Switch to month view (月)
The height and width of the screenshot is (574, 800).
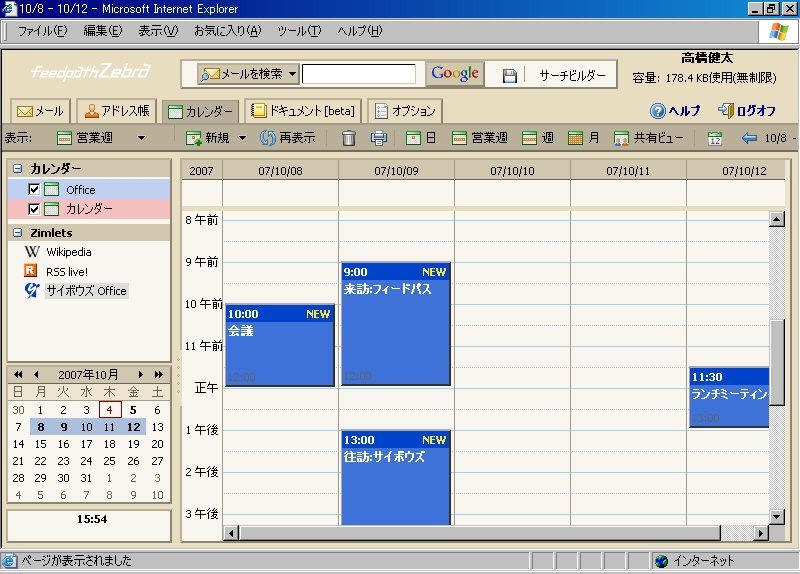click(x=584, y=138)
